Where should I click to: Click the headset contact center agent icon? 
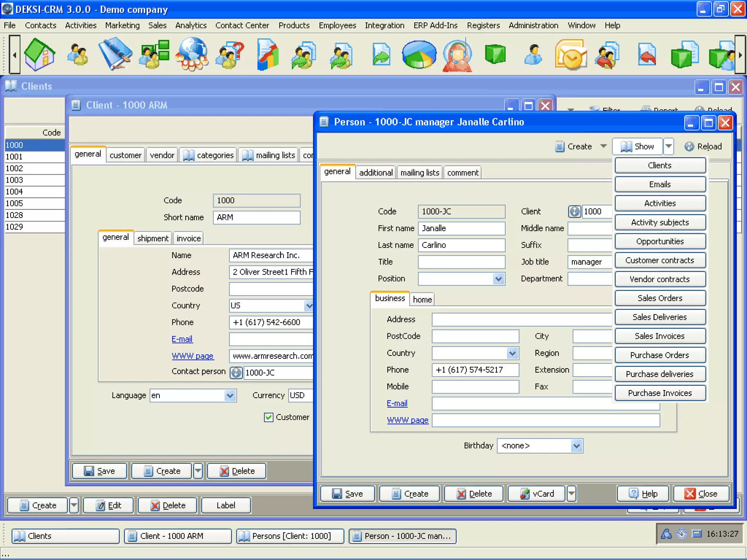[x=457, y=55]
